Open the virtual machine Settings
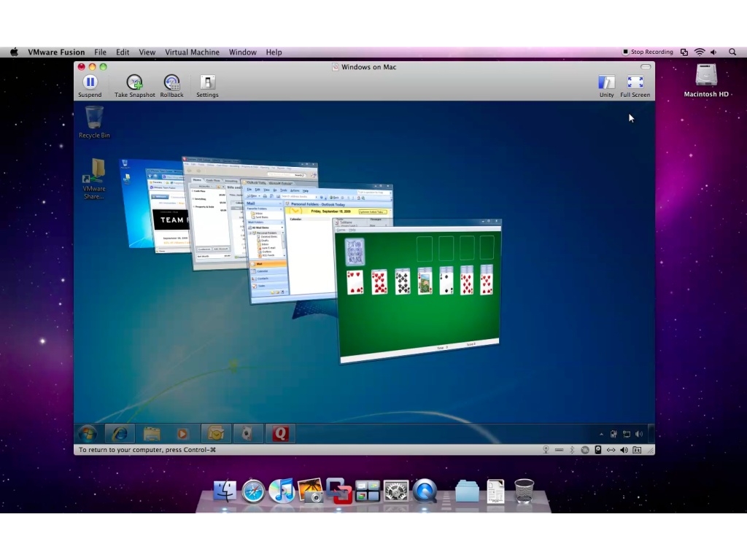The width and height of the screenshot is (747, 560). (207, 86)
